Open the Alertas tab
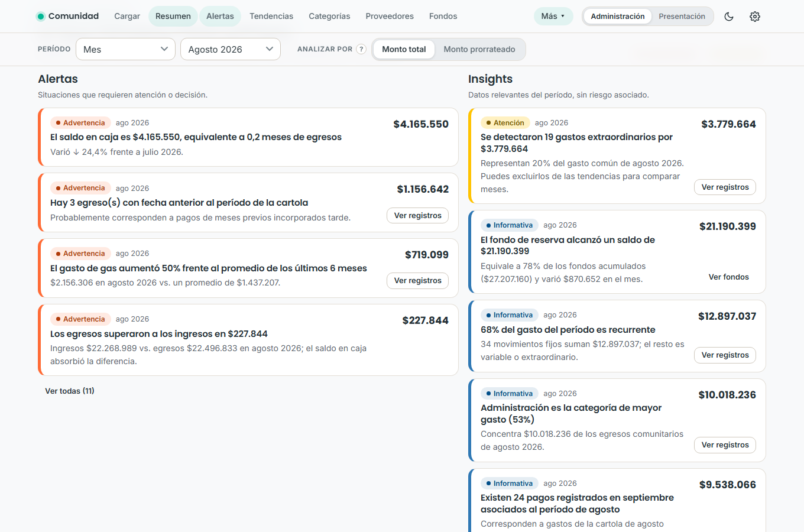Viewport: 804px width, 532px height. 220,16
